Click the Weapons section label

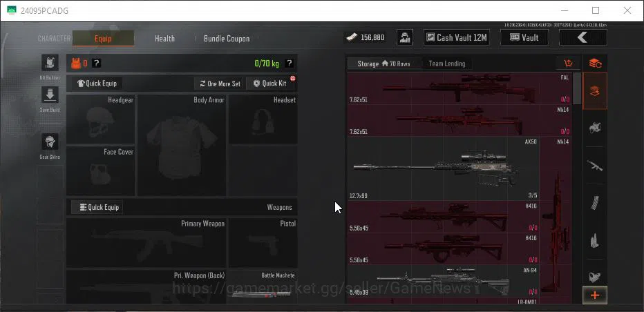pyautogui.click(x=280, y=207)
